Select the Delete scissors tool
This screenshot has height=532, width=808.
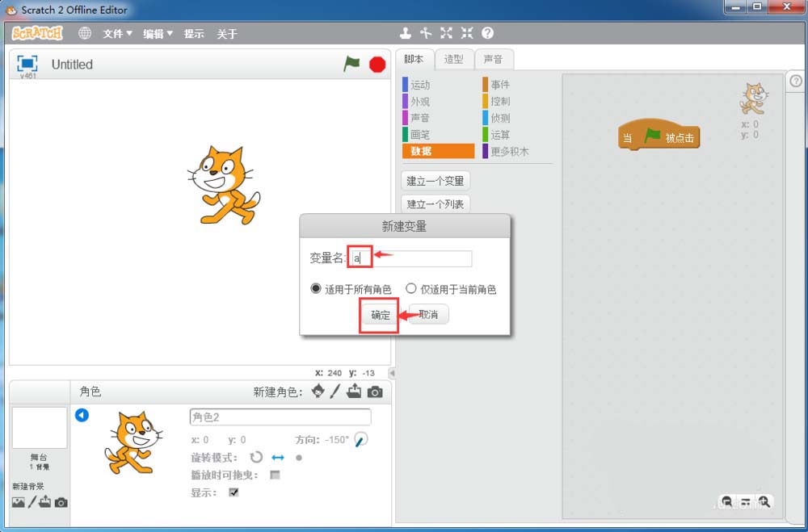426,33
